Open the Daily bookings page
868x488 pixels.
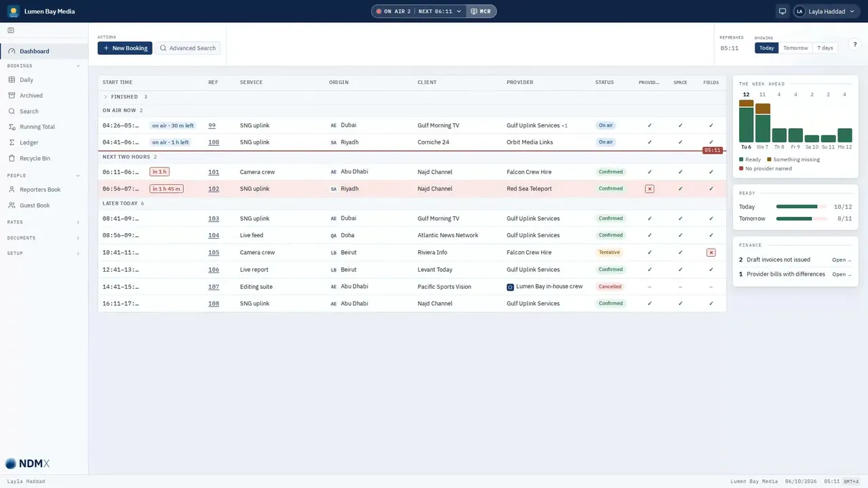click(44, 80)
